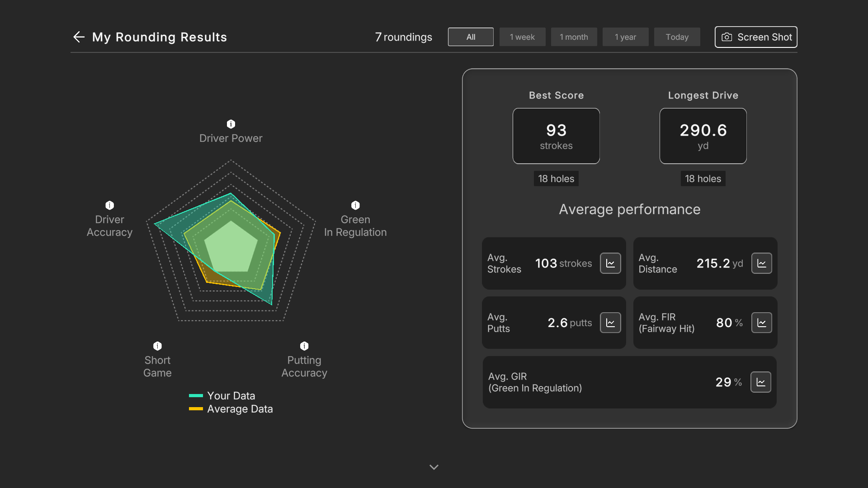This screenshot has width=868, height=488.
Task: Show info for Green In Regulation
Action: 356,205
